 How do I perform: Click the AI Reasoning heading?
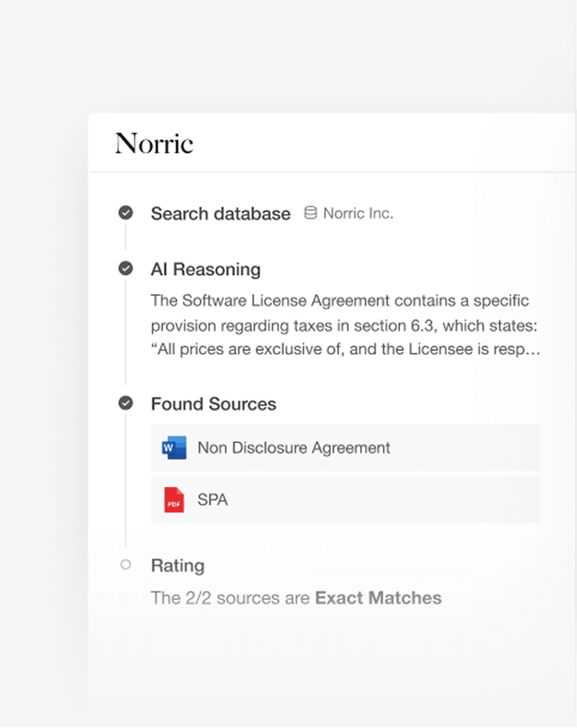pyautogui.click(x=206, y=269)
